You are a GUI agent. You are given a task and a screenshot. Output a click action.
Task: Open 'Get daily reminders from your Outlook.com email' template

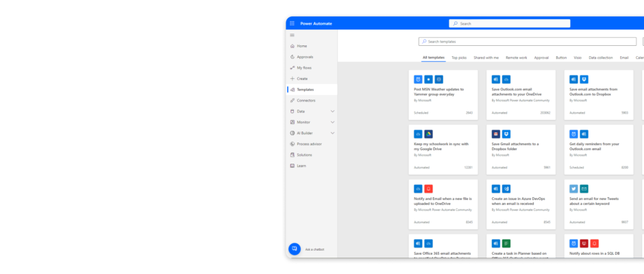[598, 149]
